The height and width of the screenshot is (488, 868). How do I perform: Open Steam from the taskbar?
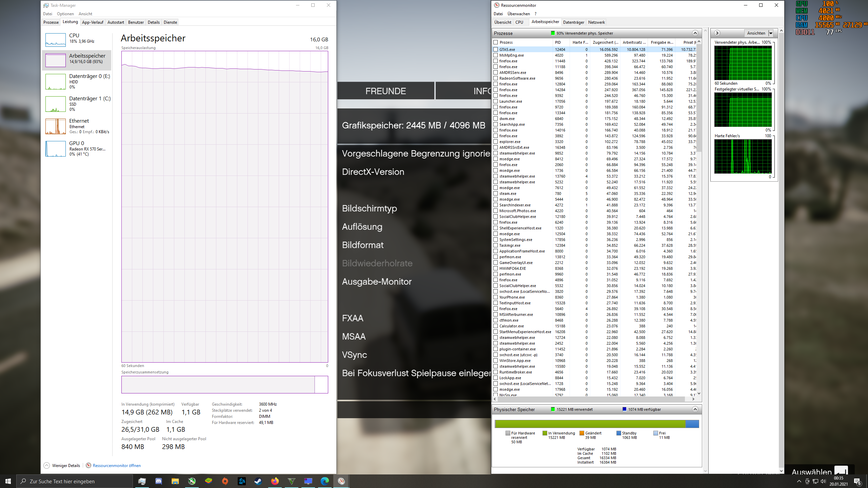tap(258, 481)
